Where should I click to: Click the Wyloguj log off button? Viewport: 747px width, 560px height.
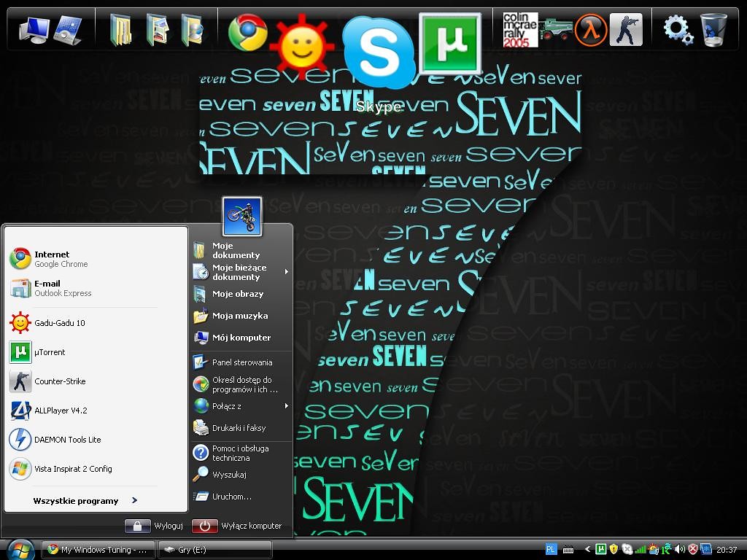tap(154, 526)
